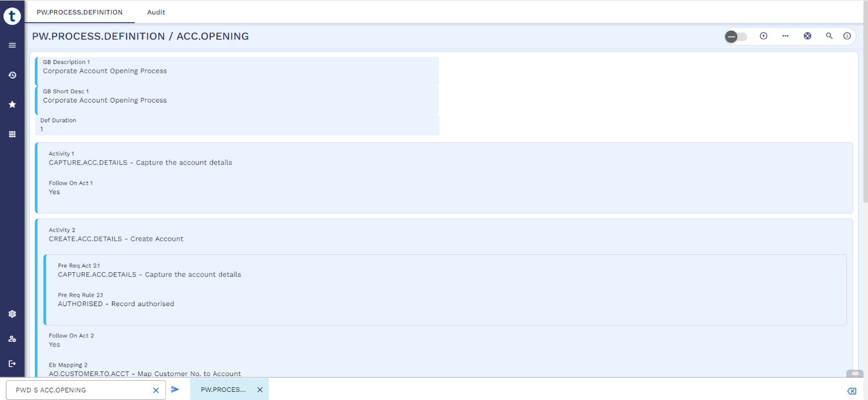This screenshot has width=868, height=400.
Task: Click the search magnifier icon in header
Action: [x=829, y=36]
